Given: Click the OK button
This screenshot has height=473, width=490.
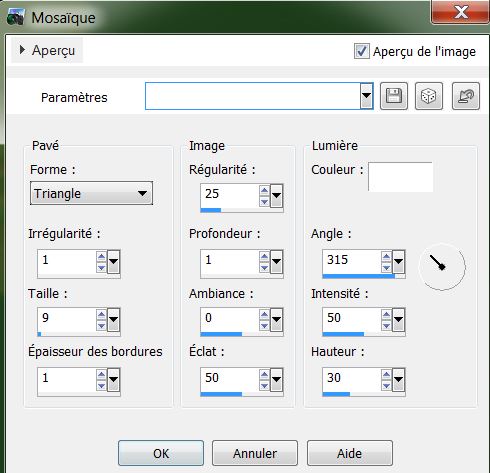Looking at the screenshot, I should (161, 453).
